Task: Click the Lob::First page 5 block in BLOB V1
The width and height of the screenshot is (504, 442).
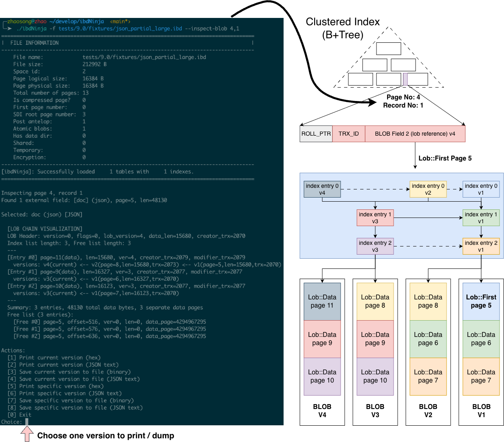Action: tap(481, 301)
